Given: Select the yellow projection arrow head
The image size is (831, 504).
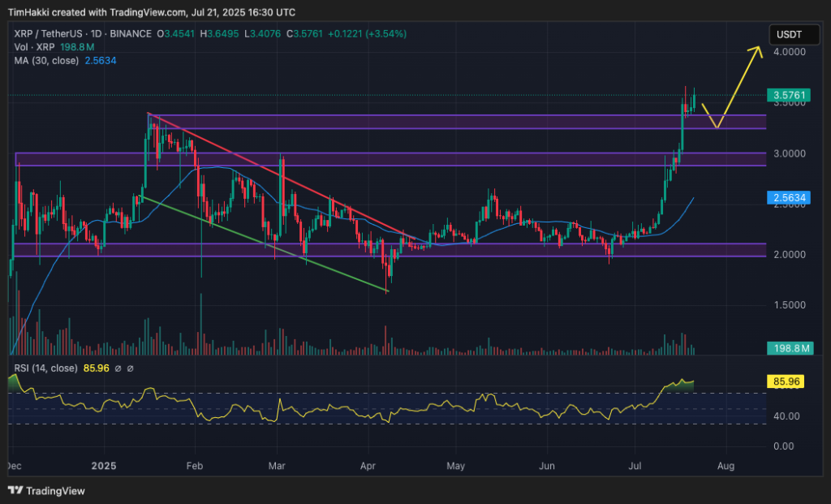Looking at the screenshot, I should [758, 50].
